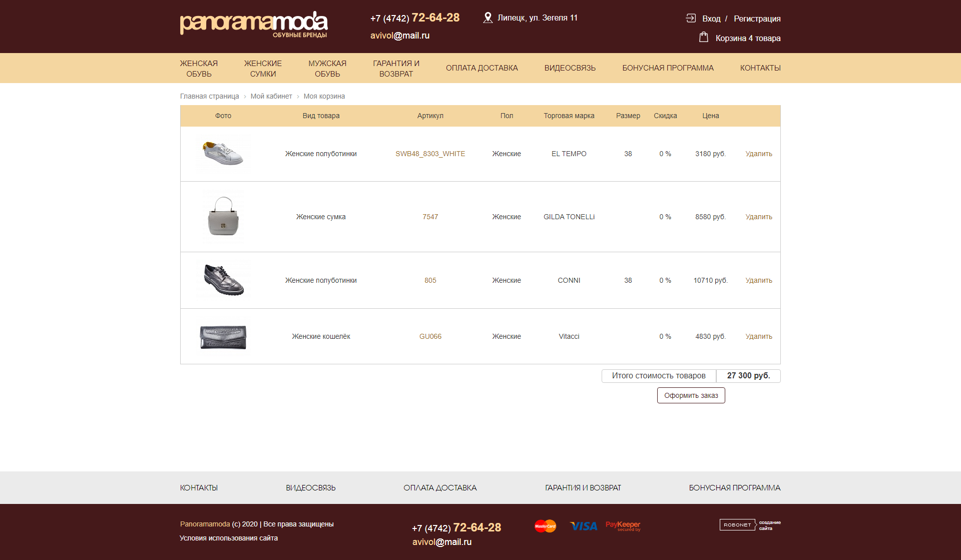Click Оформить заказ button
This screenshot has width=961, height=560.
coord(691,395)
